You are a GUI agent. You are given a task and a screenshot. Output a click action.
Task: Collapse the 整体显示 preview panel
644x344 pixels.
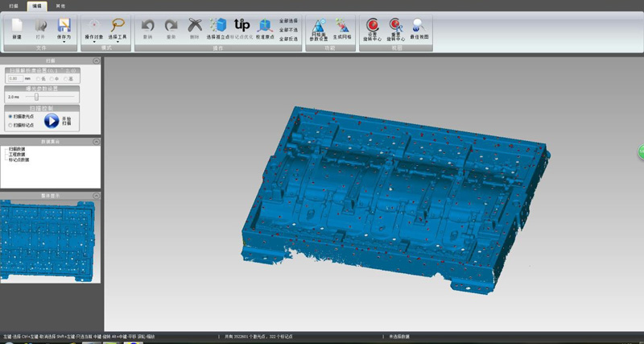96,195
